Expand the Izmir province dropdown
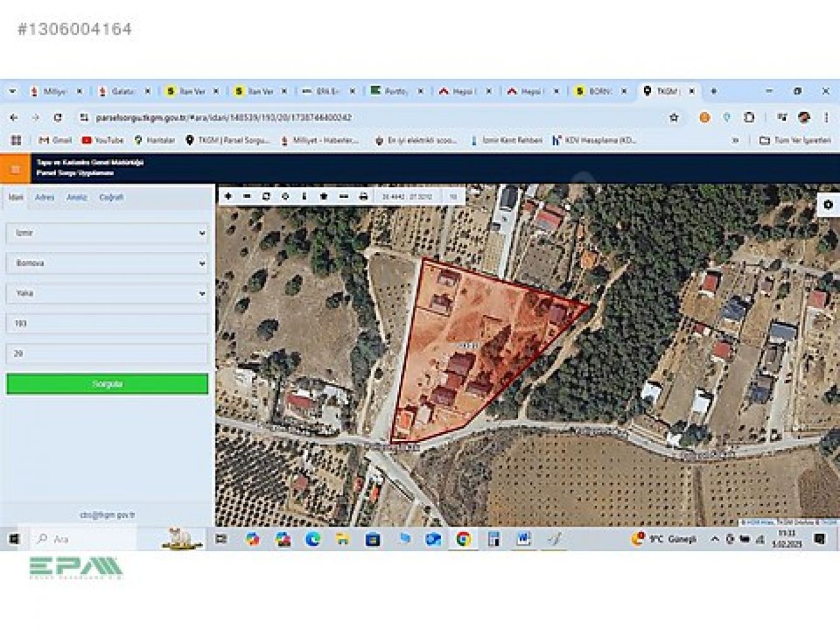The width and height of the screenshot is (840, 630). pos(107,233)
